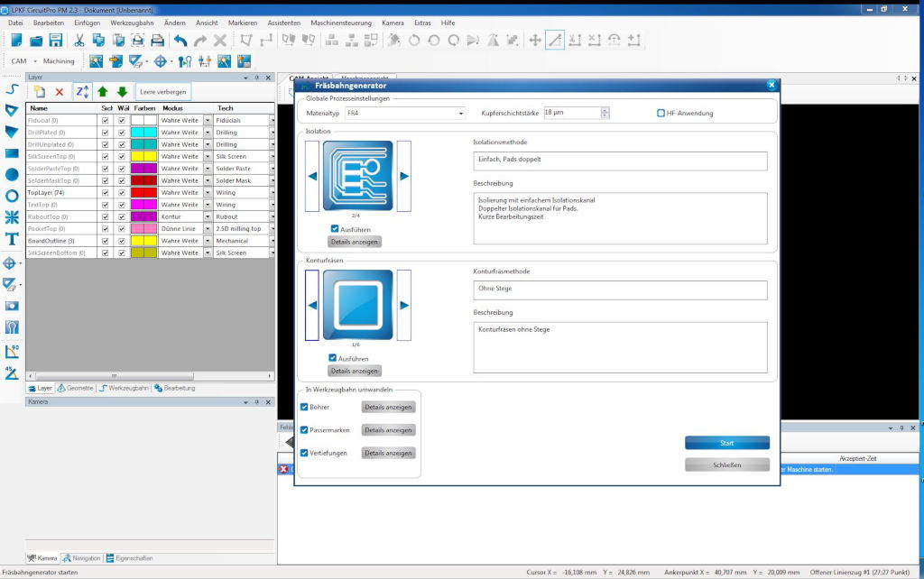The image size is (924, 579).
Task: Enable the HF-Anwendung checkbox
Action: coord(661,113)
